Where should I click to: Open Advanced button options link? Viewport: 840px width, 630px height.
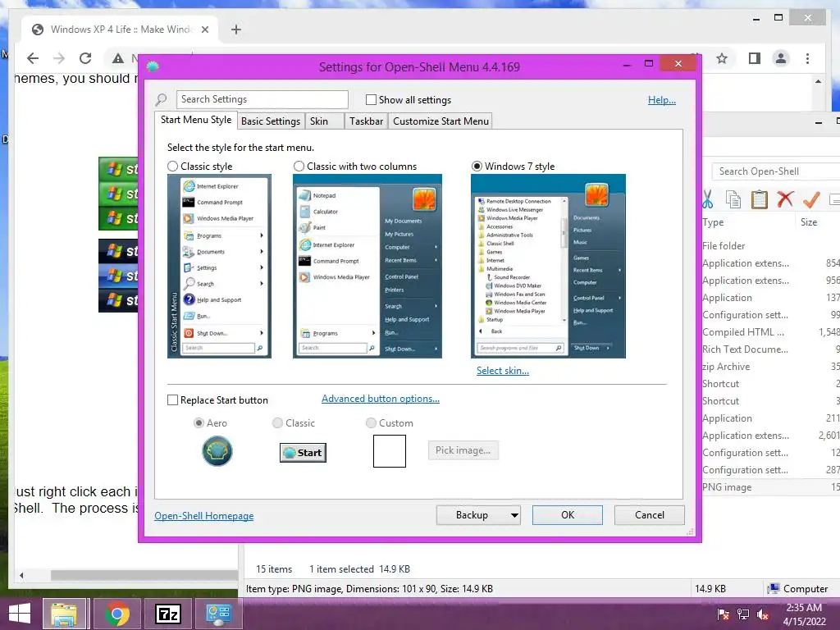pos(381,399)
